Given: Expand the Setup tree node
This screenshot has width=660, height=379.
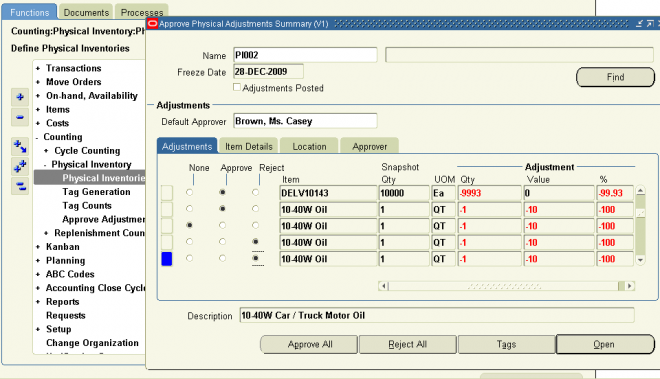Looking at the screenshot, I should (x=38, y=329).
